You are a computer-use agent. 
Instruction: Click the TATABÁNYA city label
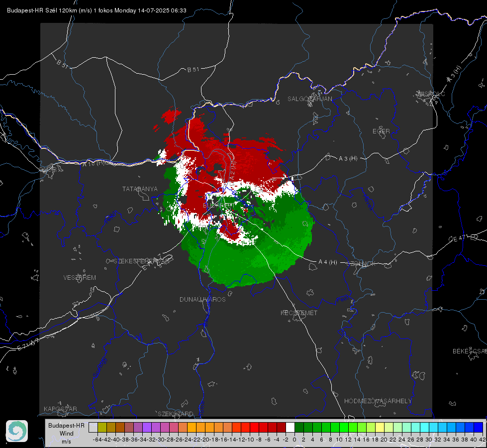tap(140, 189)
